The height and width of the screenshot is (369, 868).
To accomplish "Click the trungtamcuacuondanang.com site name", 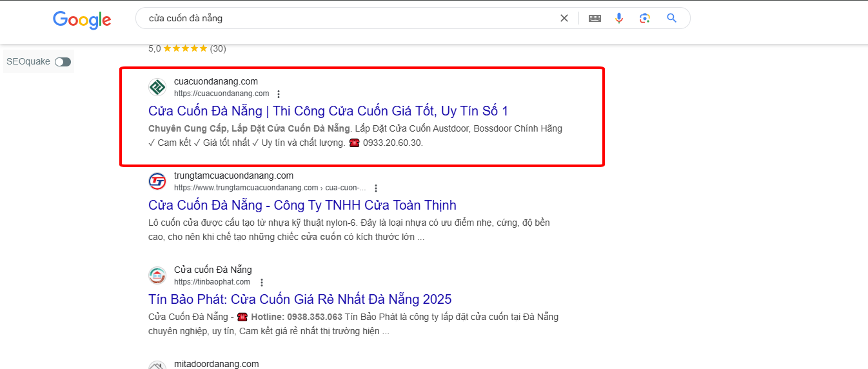I will coord(233,175).
